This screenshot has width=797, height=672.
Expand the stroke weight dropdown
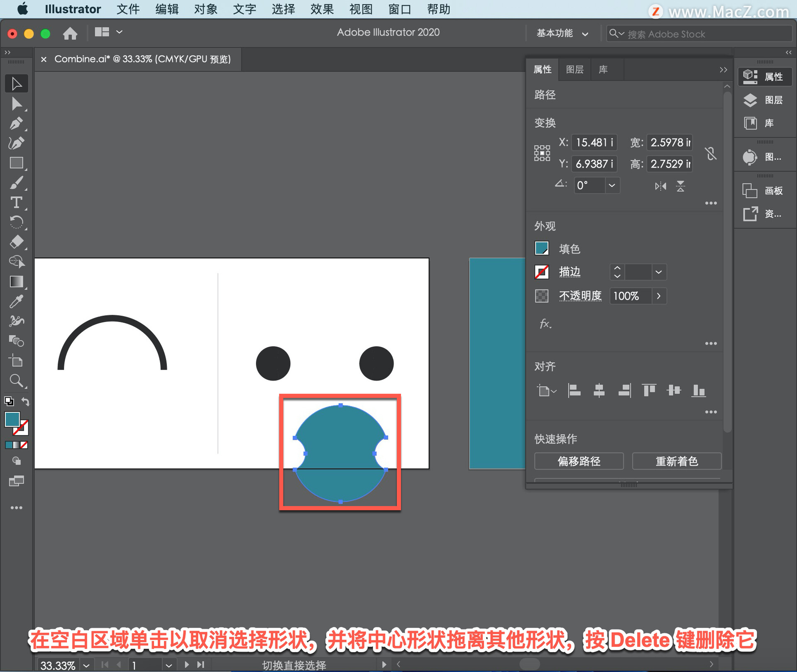point(658,272)
